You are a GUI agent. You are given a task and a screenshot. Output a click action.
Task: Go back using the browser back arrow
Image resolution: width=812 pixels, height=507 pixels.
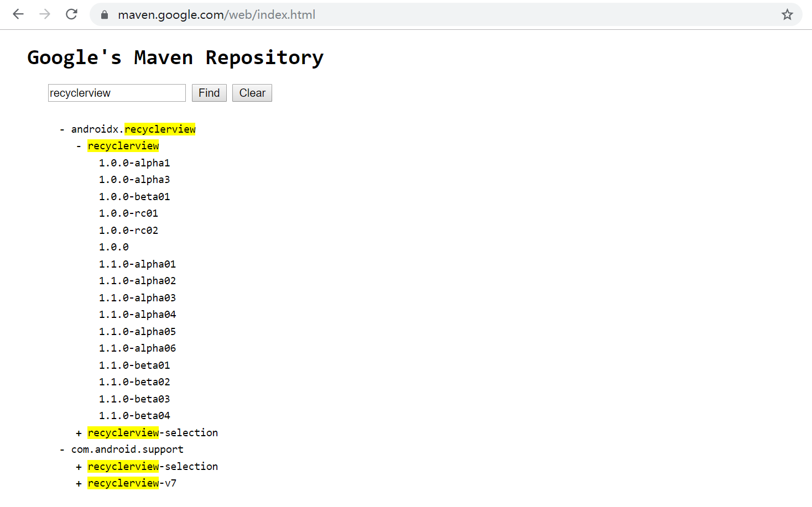point(18,14)
